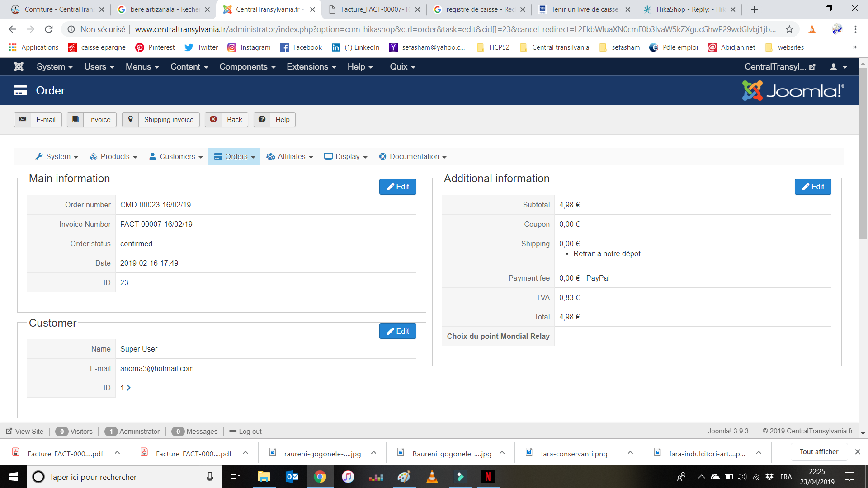Image resolution: width=868 pixels, height=488 pixels.
Task: Expand the HikaShop Orders dropdown
Action: click(234, 157)
